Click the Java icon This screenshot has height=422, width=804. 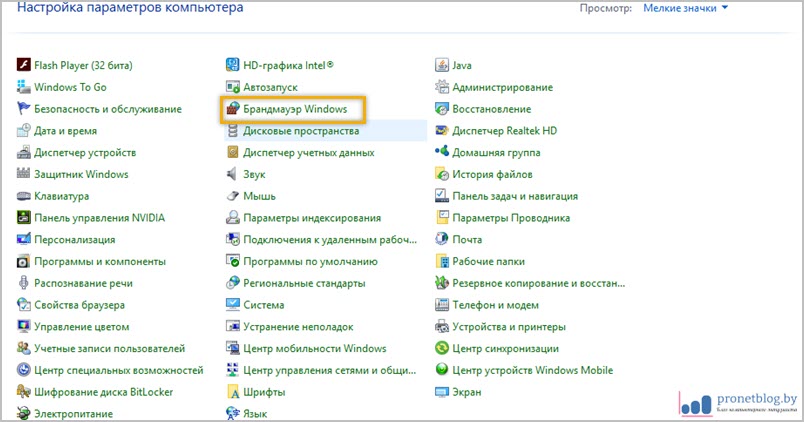point(442,65)
